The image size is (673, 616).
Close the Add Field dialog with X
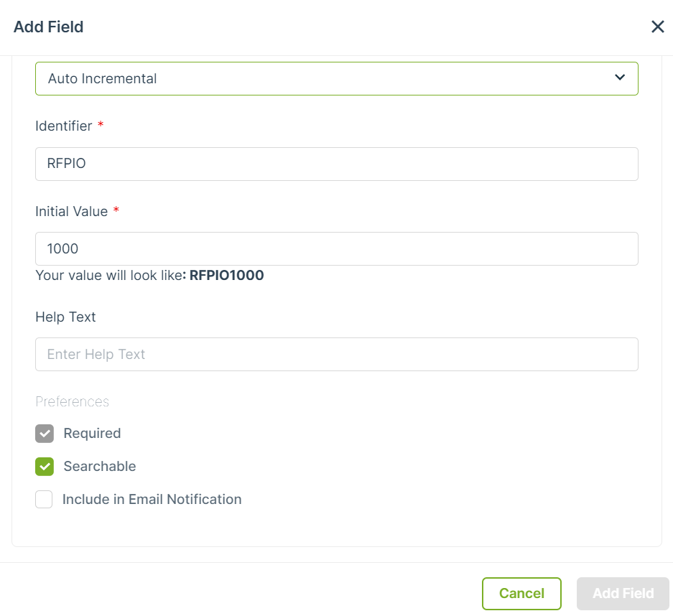(657, 27)
